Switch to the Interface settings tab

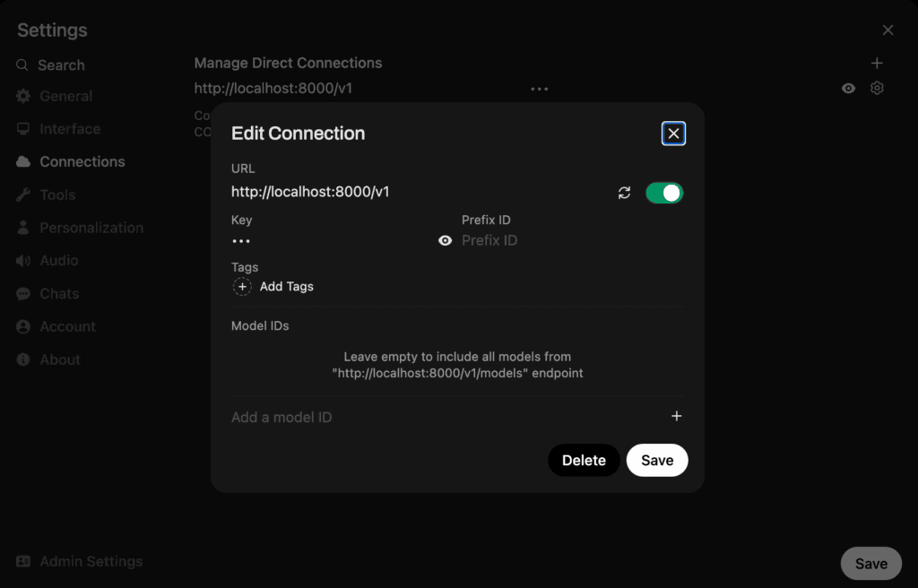point(58,129)
